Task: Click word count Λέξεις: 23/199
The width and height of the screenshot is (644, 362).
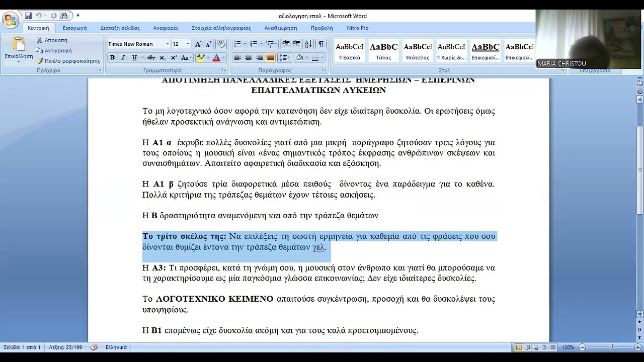Action: [66, 347]
